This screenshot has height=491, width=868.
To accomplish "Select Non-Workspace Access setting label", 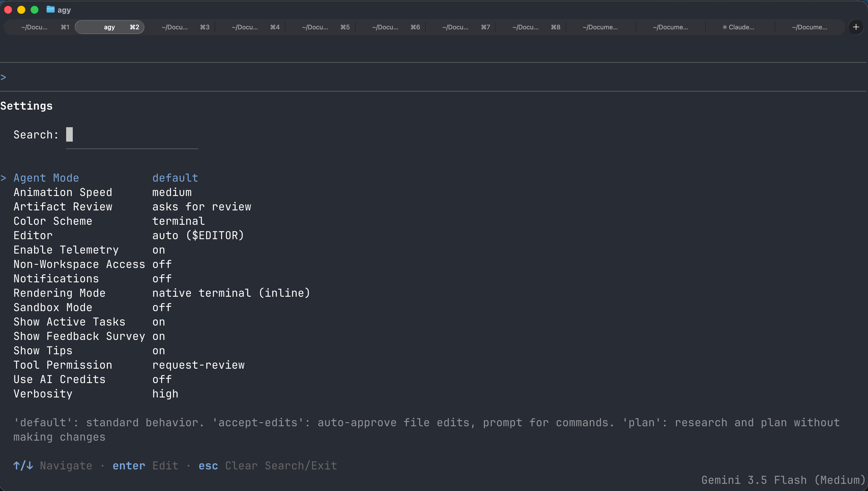I will click(79, 264).
